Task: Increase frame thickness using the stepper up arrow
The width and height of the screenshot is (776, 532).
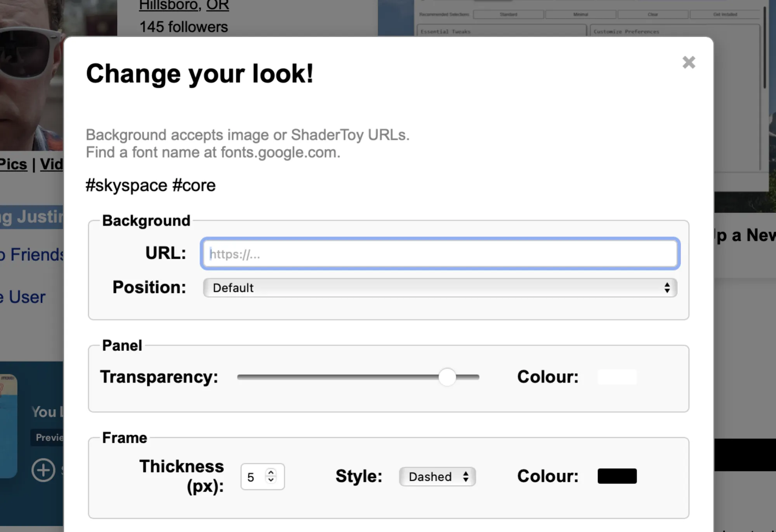Action: pyautogui.click(x=271, y=472)
